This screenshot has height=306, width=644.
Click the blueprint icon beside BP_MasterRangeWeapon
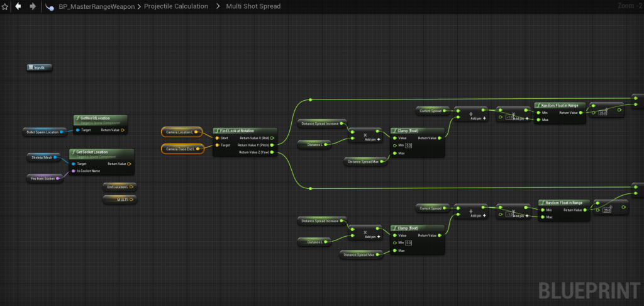pos(49,6)
